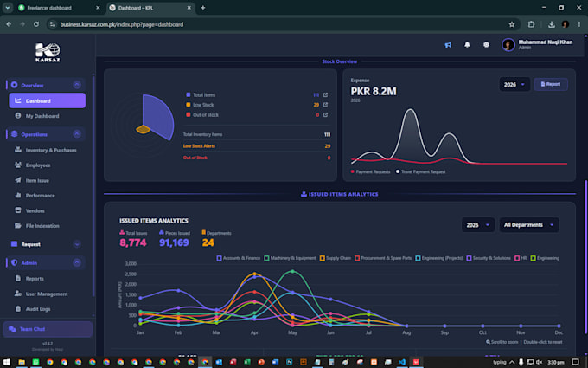Open the notifications bell
Screen dimensions: 588x368
coord(467,45)
